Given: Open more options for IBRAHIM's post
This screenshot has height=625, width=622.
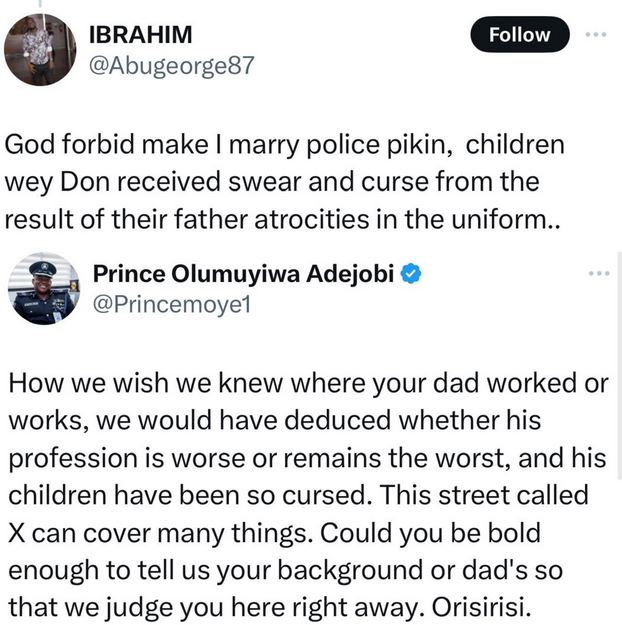Looking at the screenshot, I should click(x=595, y=35).
